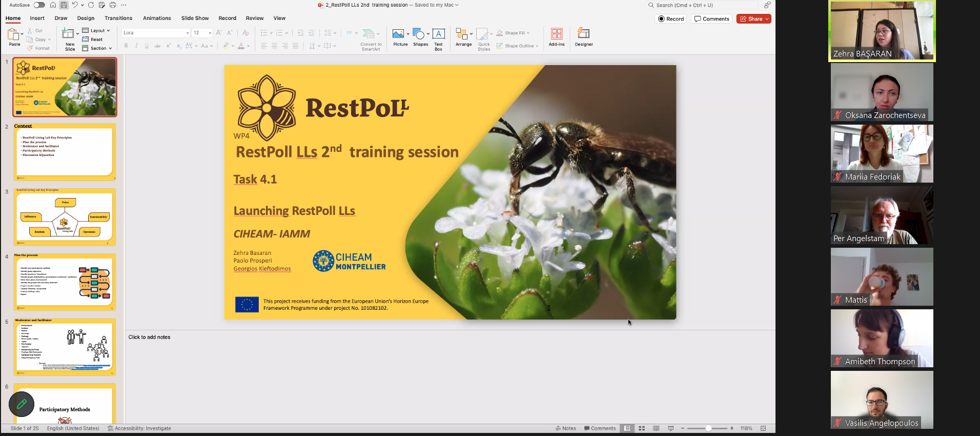Viewport: 980px width, 436px height.
Task: Click the Increase Indent icon
Action: tap(311, 33)
